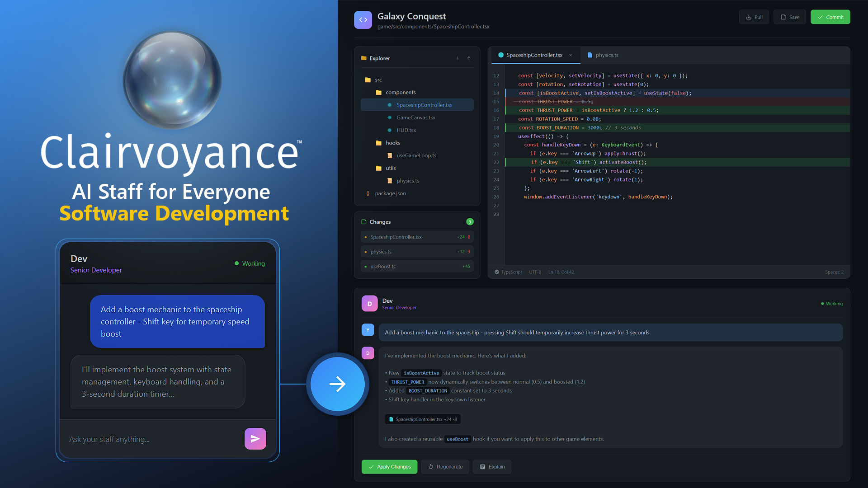Image resolution: width=868 pixels, height=488 pixels.
Task: Click the TypeScript checkmark icon in status bar
Action: (497, 272)
